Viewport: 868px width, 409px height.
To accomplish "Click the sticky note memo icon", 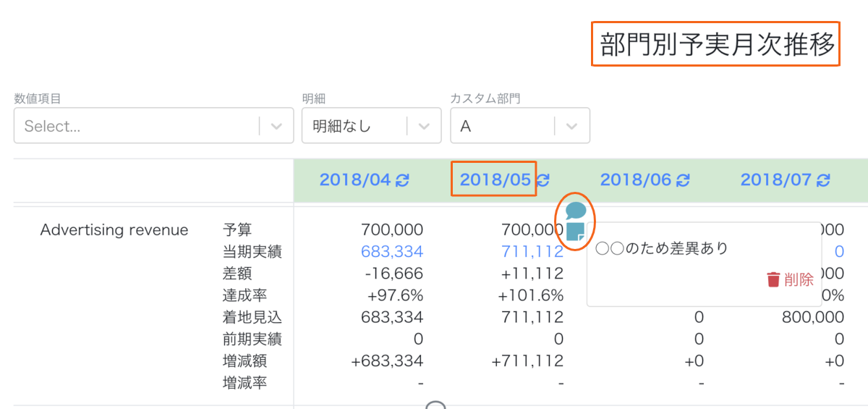I will [x=576, y=232].
